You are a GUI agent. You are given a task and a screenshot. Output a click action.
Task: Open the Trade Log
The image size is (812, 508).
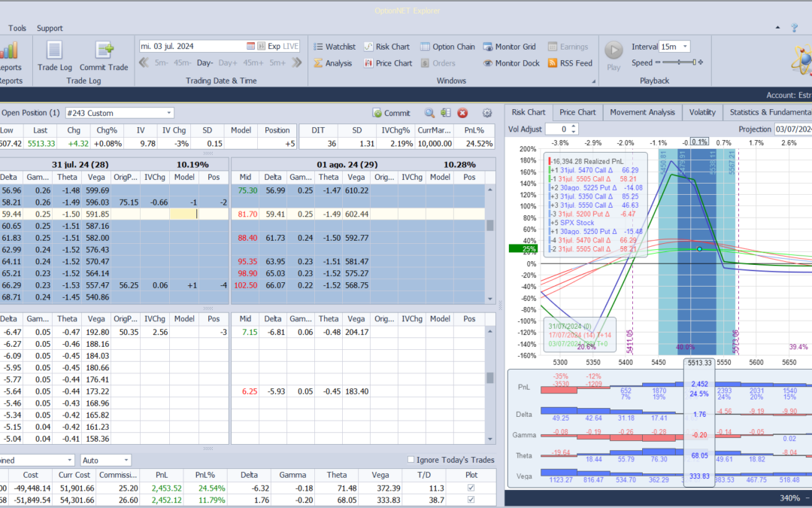point(54,56)
